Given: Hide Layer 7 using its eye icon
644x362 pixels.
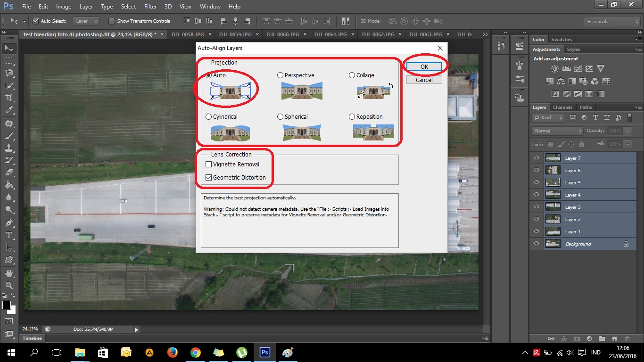Looking at the screenshot, I should click(537, 158).
